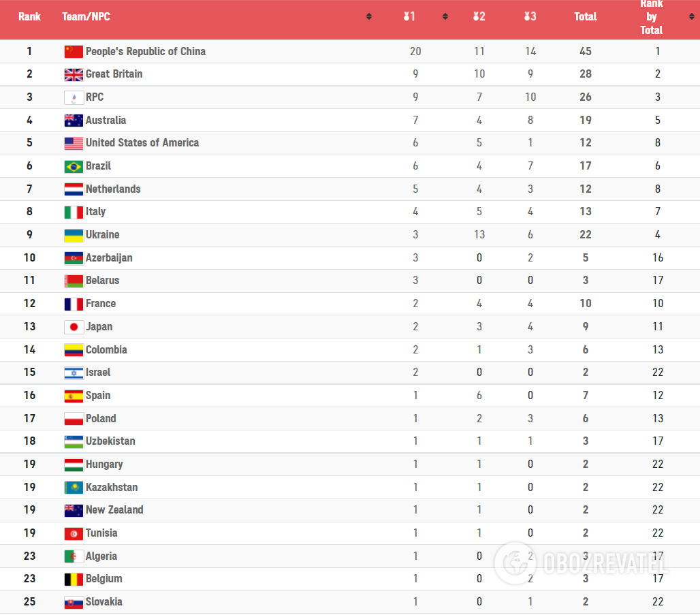Click the Brazil flag icon
This screenshot has height=615, width=700.
pos(74,166)
